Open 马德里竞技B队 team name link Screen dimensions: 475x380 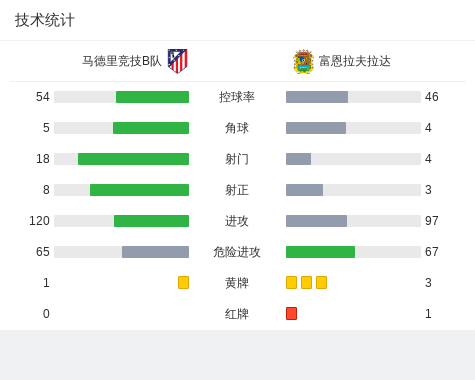coord(122,61)
